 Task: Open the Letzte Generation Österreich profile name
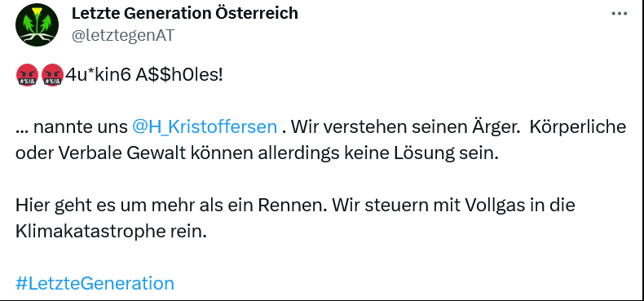185,13
